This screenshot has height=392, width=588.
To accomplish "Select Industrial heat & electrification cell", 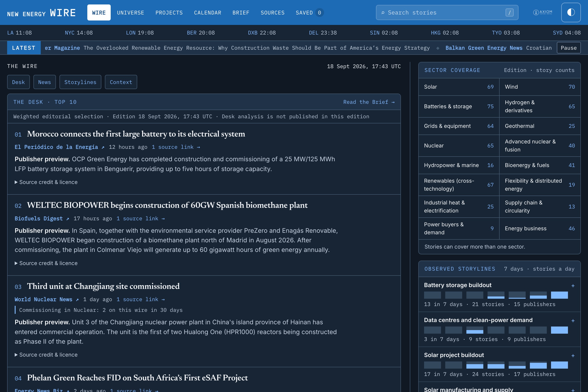I will tap(459, 207).
